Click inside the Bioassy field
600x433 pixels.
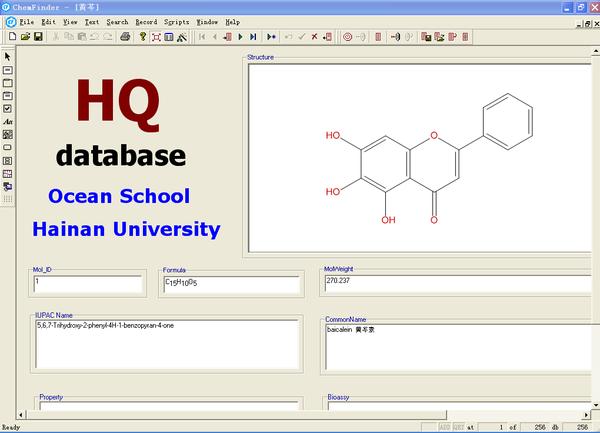click(x=460, y=406)
